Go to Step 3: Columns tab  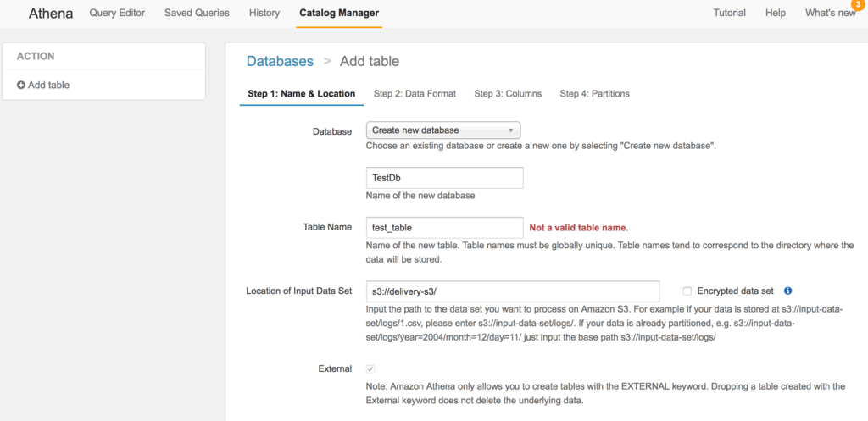tap(508, 93)
